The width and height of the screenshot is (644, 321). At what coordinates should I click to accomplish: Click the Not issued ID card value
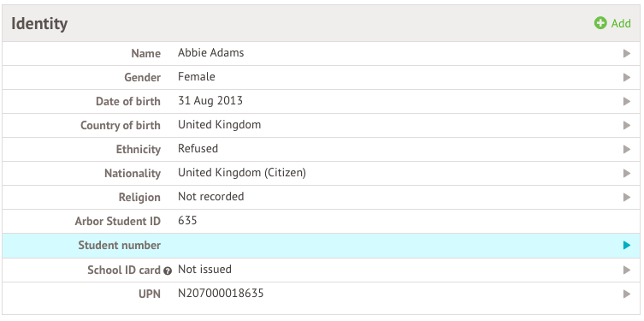tap(204, 270)
